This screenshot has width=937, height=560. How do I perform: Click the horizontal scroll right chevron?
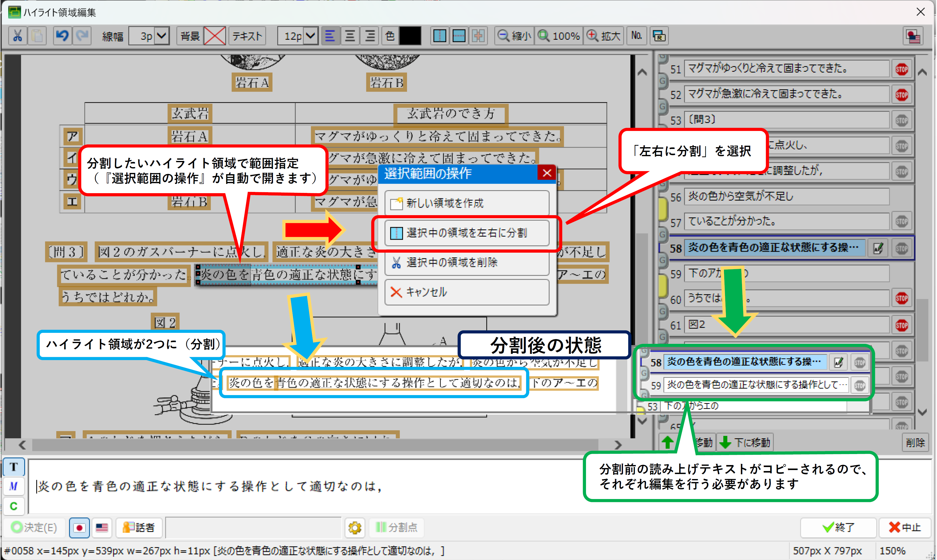(617, 445)
